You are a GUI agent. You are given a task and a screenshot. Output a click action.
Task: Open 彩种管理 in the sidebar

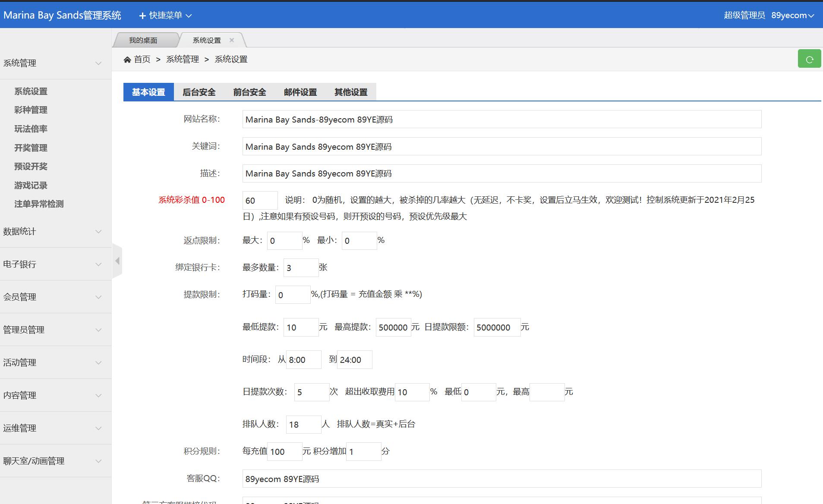click(31, 110)
